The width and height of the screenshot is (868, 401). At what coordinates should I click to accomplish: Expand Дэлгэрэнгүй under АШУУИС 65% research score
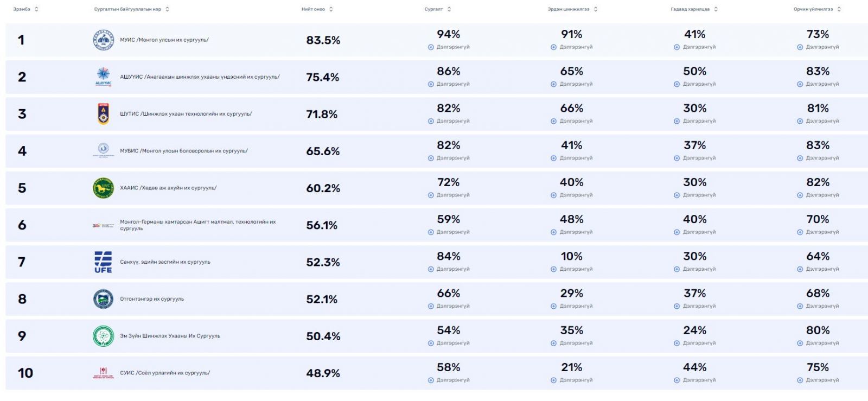[x=572, y=84]
